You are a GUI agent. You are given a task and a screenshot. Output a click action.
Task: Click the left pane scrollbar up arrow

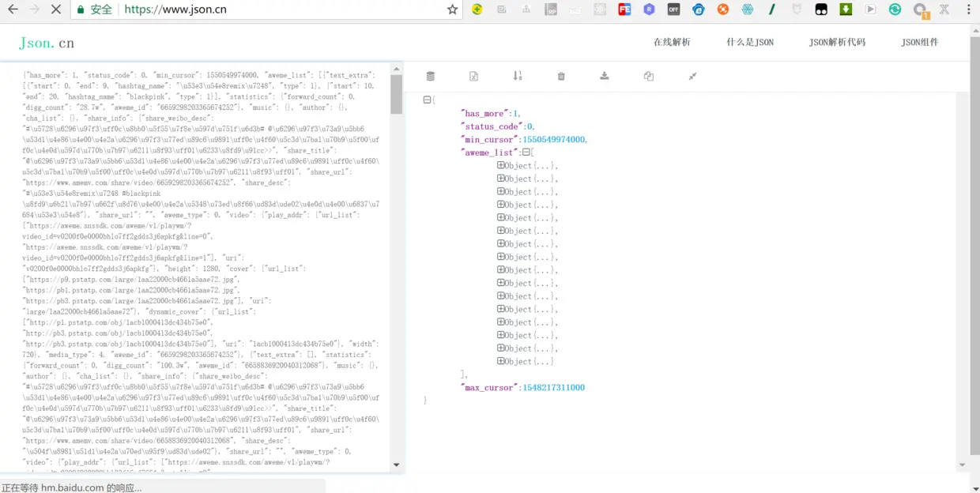coord(397,69)
